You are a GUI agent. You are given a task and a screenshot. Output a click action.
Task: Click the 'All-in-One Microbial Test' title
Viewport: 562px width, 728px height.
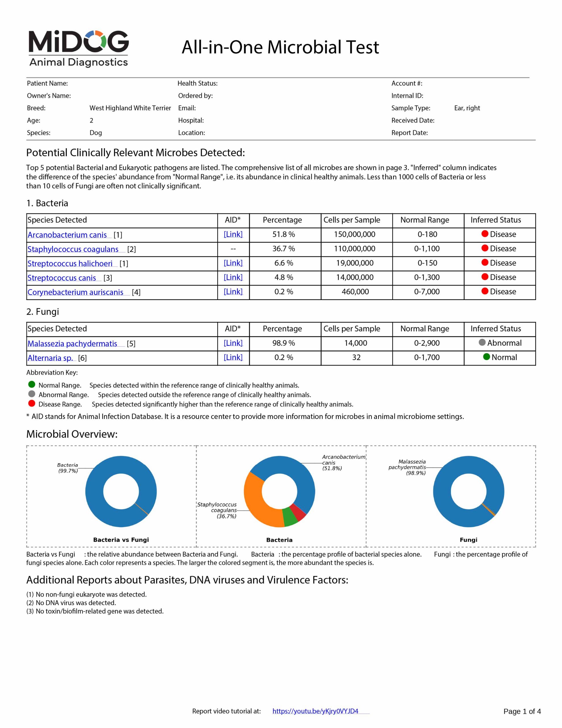[280, 47]
